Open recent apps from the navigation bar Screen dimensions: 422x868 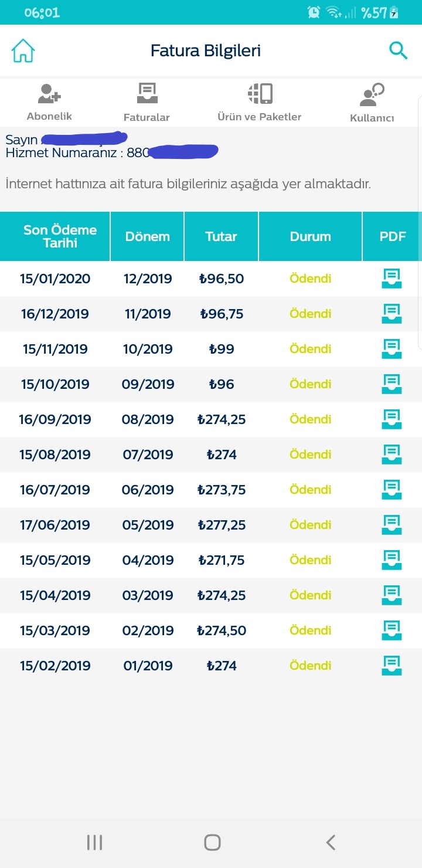pos(94,842)
